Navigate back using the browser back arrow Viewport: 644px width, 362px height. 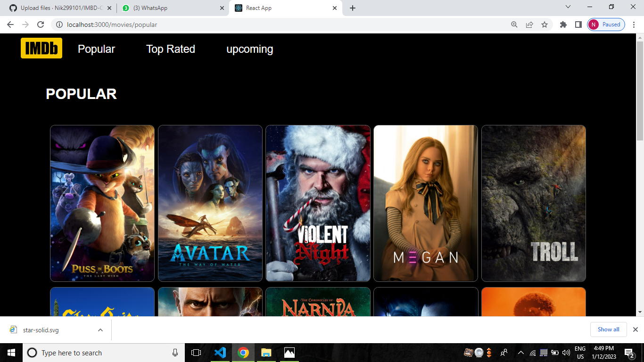pyautogui.click(x=10, y=25)
